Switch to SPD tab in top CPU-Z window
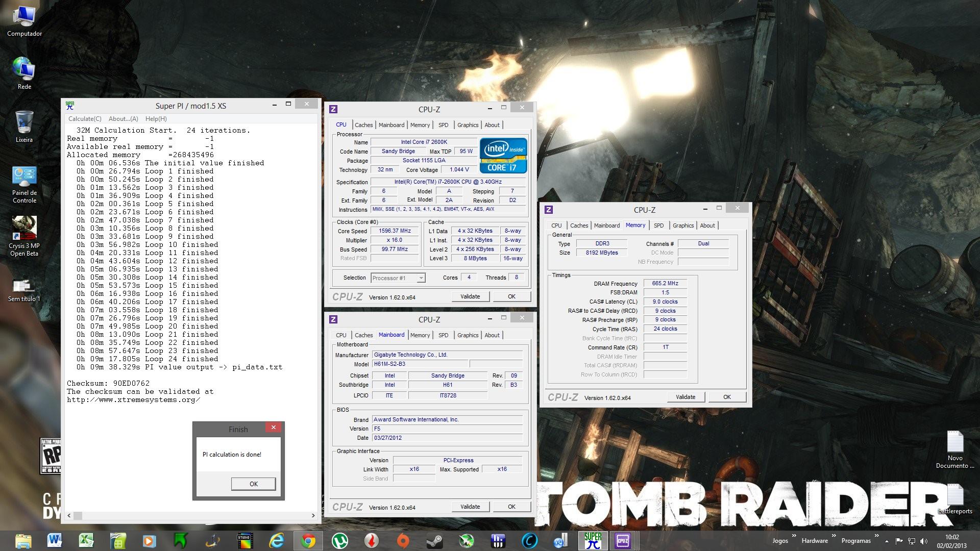980x551 pixels. click(443, 125)
